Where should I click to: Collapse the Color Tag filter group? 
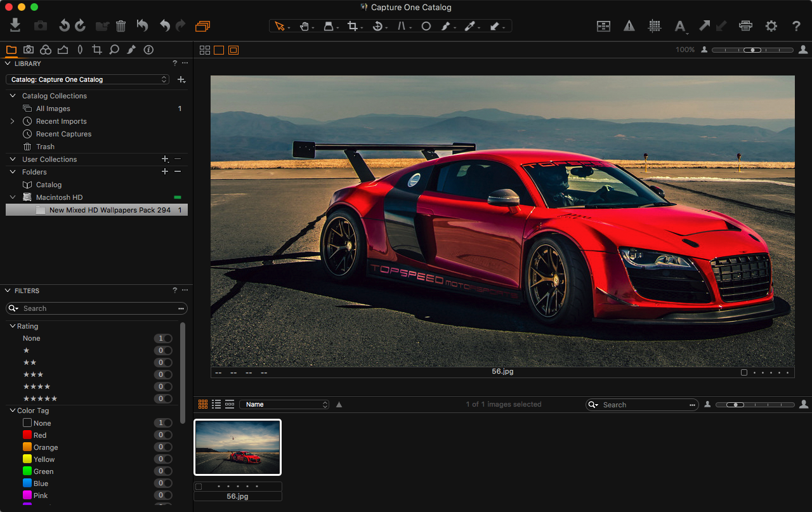[x=13, y=410]
